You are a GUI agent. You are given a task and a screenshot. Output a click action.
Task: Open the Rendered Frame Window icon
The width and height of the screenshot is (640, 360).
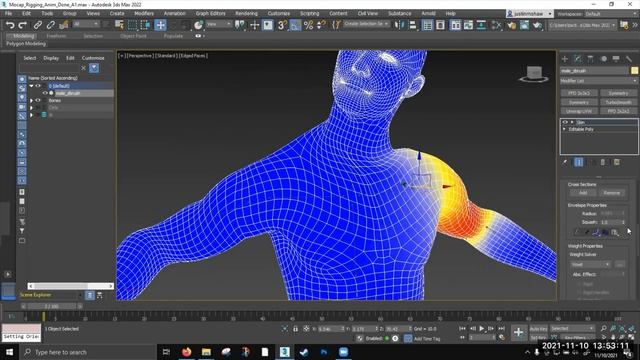(524, 25)
